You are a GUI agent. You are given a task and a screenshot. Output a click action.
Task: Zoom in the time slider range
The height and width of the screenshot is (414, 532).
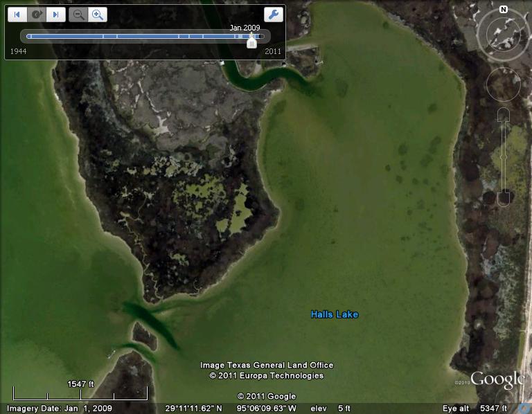tap(98, 15)
